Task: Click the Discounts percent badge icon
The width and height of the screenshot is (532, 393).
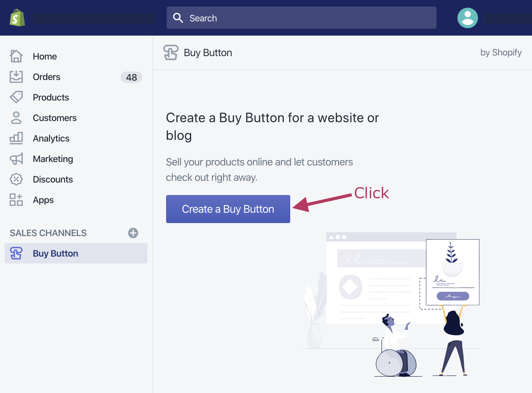Action: coord(16,179)
